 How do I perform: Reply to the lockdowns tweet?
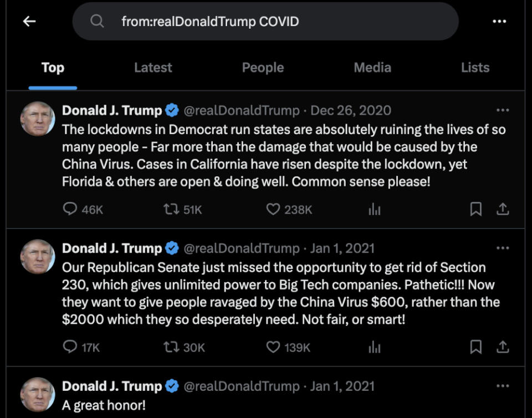coord(69,209)
